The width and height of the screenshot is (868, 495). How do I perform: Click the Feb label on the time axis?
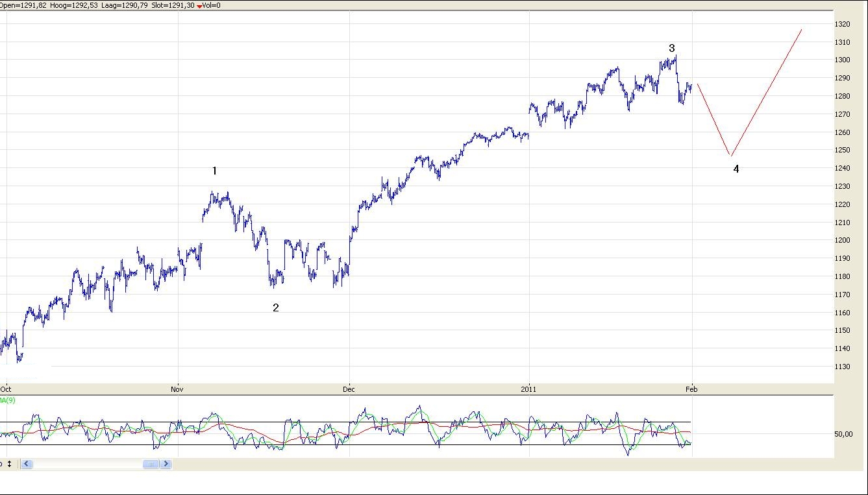click(x=692, y=389)
